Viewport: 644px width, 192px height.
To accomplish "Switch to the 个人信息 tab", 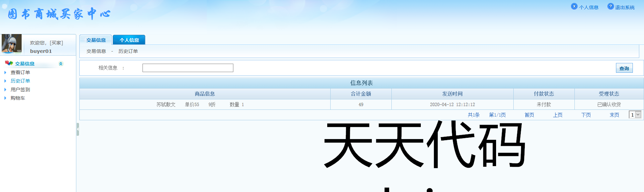I will (129, 40).
